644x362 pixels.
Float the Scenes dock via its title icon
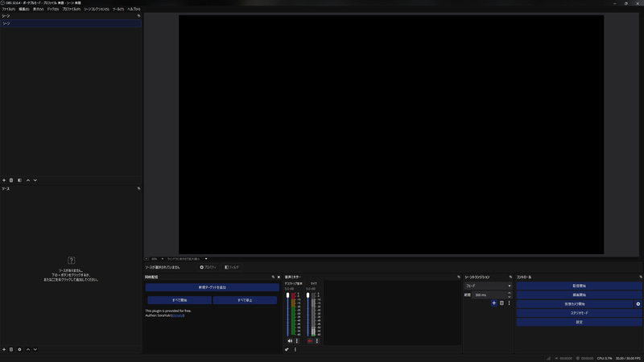138,15
